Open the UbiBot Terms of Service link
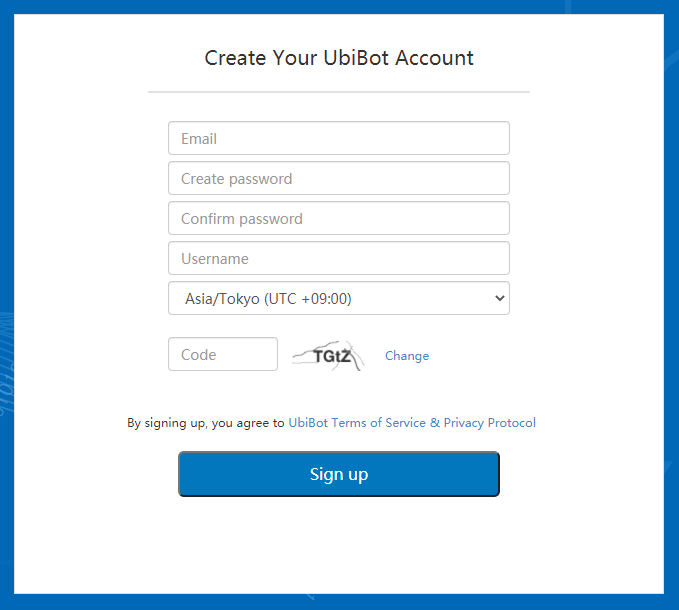This screenshot has width=679, height=610. click(x=357, y=423)
